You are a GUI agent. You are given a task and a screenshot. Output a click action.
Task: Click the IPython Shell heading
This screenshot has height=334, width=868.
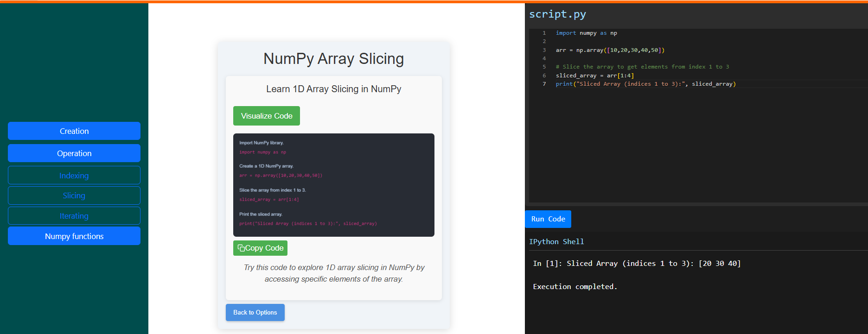[x=556, y=242]
